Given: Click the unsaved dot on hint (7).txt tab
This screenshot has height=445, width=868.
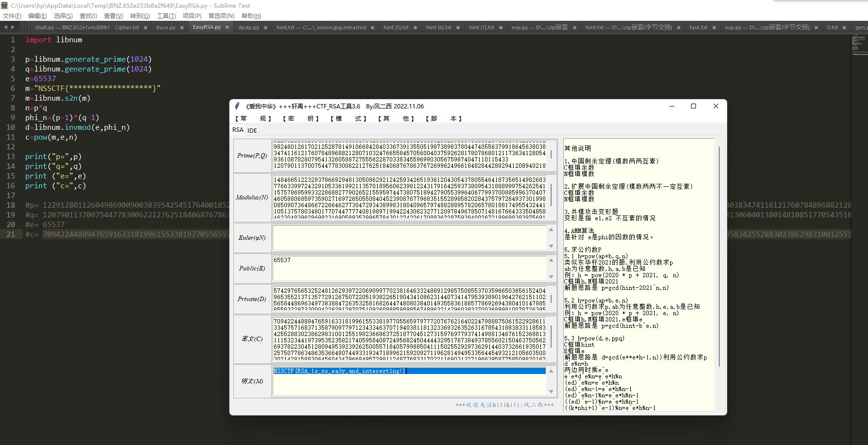Looking at the screenshot, I should pyautogui.click(x=501, y=28).
